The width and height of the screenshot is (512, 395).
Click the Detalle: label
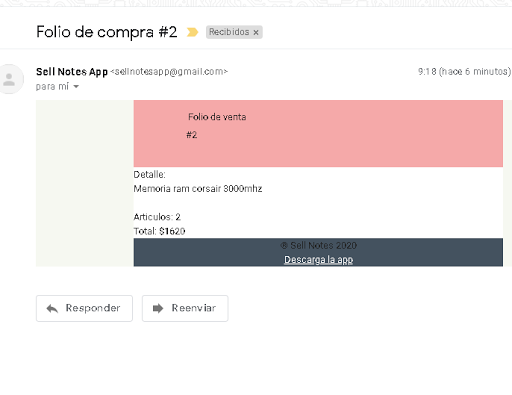point(149,175)
